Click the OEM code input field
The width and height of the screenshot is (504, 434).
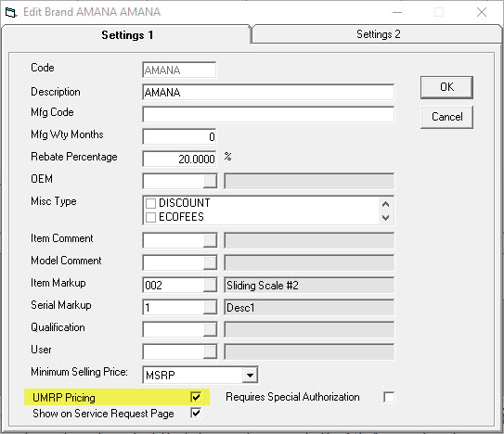pos(173,181)
